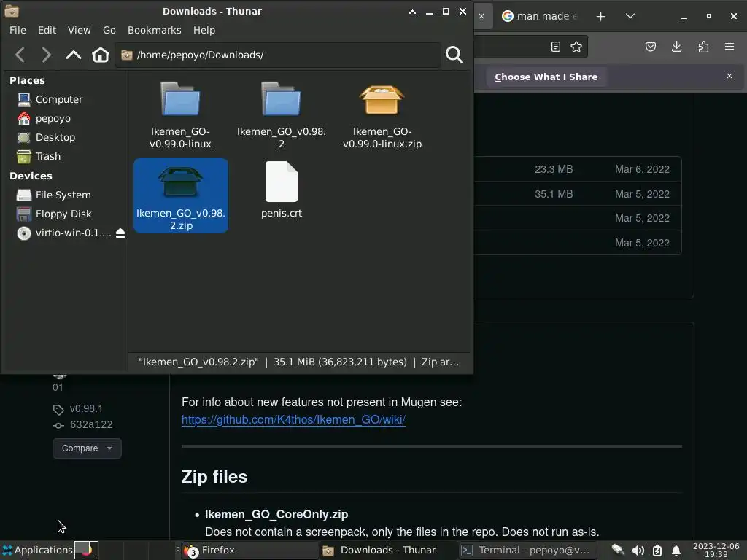
Task: Open the Applications menu
Action: (37, 550)
